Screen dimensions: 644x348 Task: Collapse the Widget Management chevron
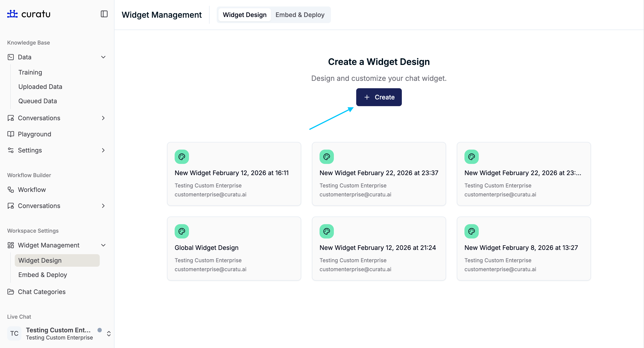(x=103, y=245)
